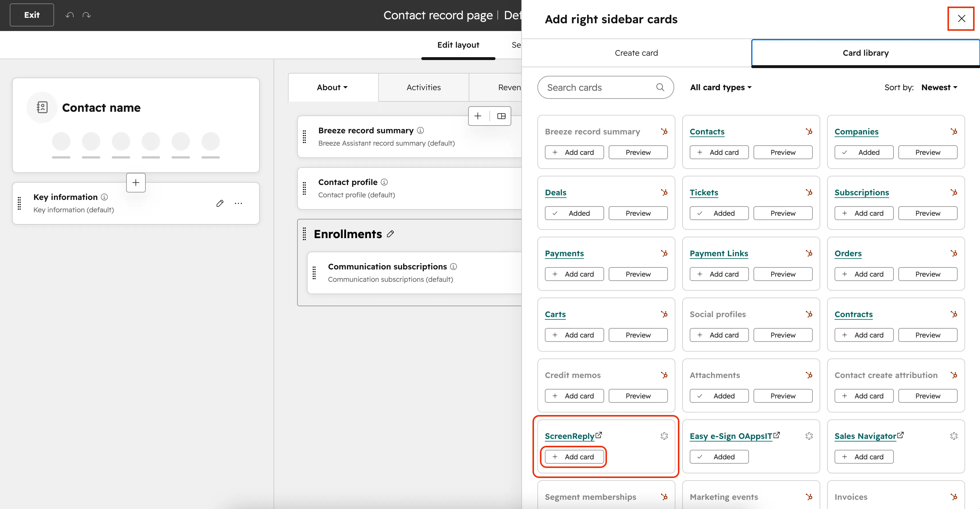Click the app icon on ScreenReply card

664,436
